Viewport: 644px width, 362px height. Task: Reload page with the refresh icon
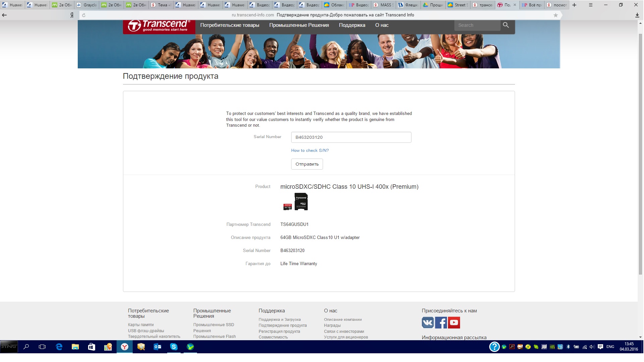84,15
